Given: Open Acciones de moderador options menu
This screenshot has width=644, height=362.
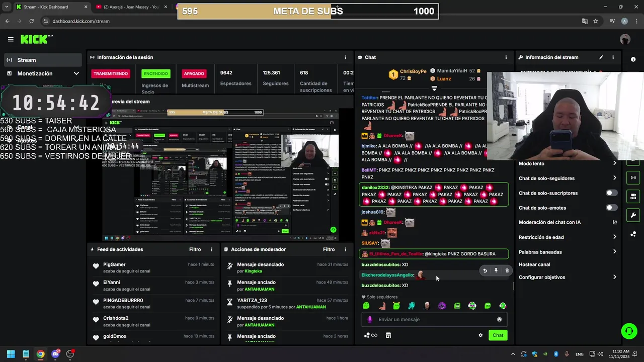Looking at the screenshot, I should point(345,249).
